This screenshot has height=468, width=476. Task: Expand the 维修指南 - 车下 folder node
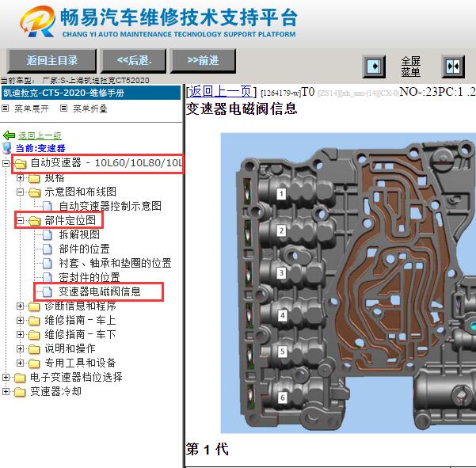click(20, 334)
